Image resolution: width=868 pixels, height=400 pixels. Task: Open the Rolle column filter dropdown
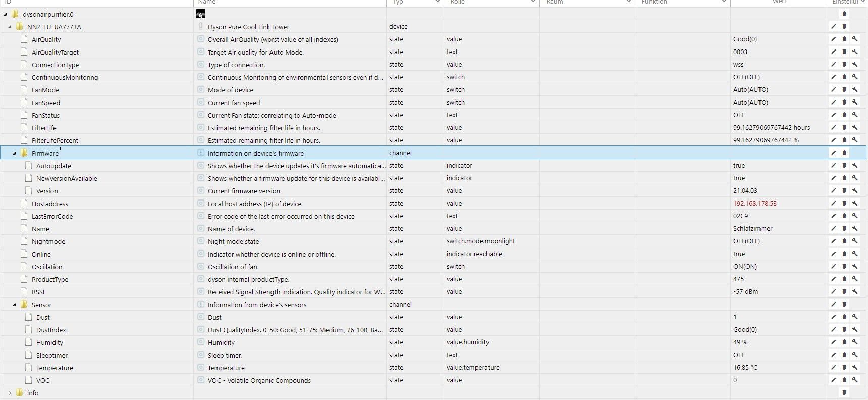click(533, 2)
